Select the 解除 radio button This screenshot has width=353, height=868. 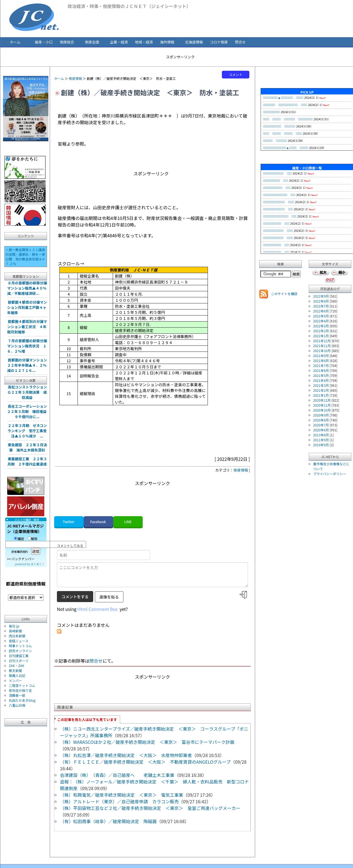tap(29, 538)
